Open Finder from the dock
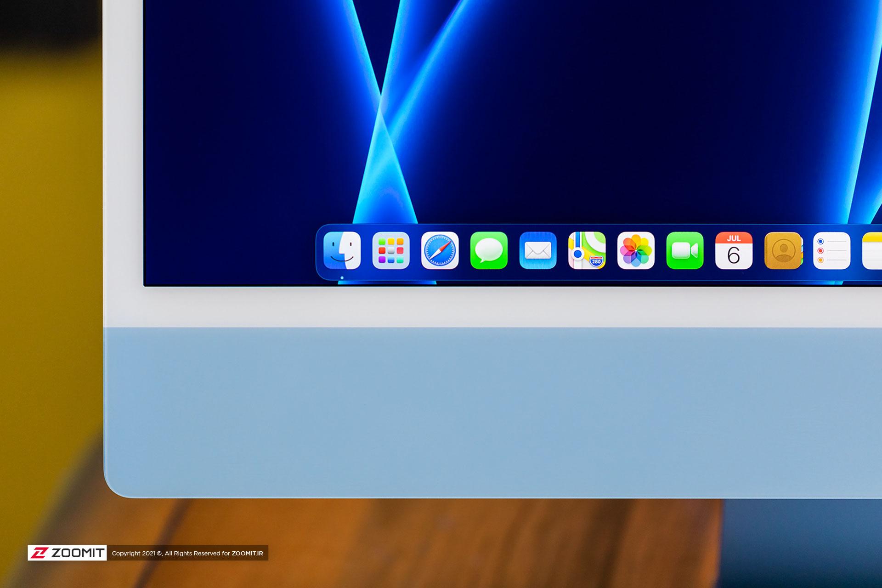882x588 pixels. 342,250
